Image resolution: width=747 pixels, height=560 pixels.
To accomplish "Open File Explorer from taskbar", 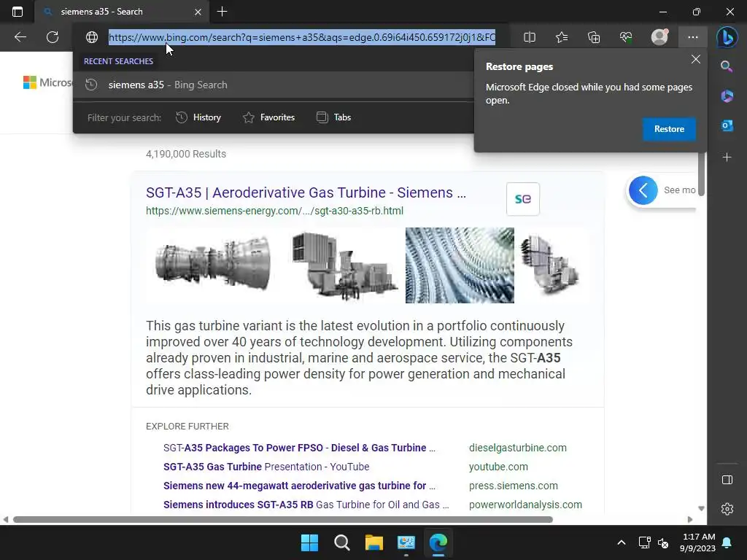I will coord(374,542).
